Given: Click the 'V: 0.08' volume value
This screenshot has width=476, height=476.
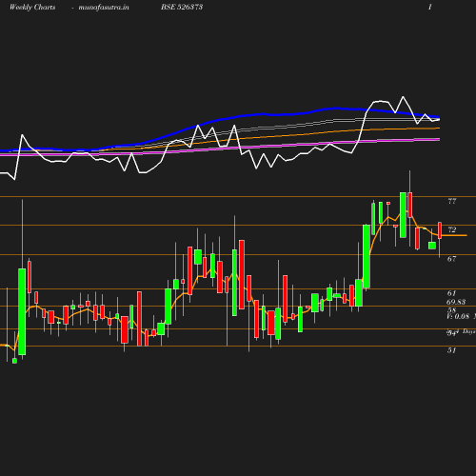Looking at the screenshot, I should coord(458,316).
